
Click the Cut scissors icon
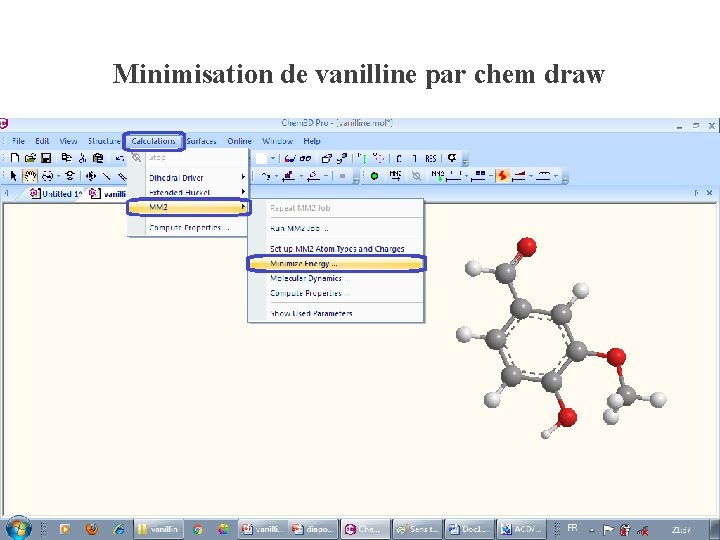(82, 158)
